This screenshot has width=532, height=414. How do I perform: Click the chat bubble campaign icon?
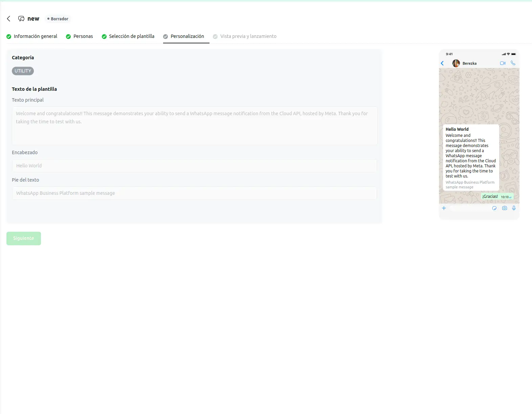[21, 19]
